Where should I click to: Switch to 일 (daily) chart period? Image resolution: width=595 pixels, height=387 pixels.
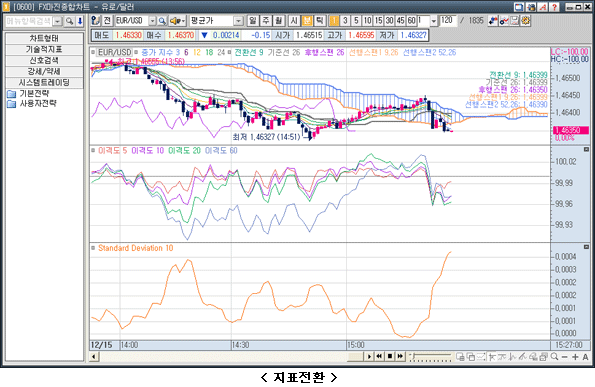(252, 20)
